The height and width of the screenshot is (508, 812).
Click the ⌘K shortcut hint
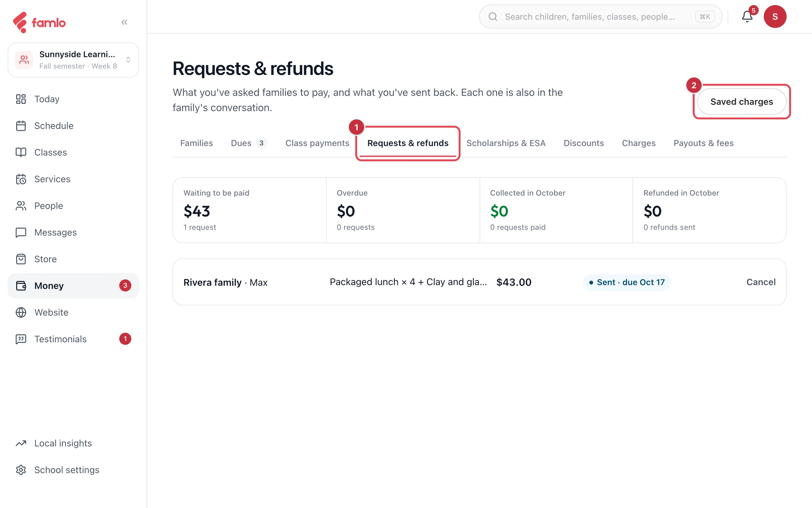(704, 17)
